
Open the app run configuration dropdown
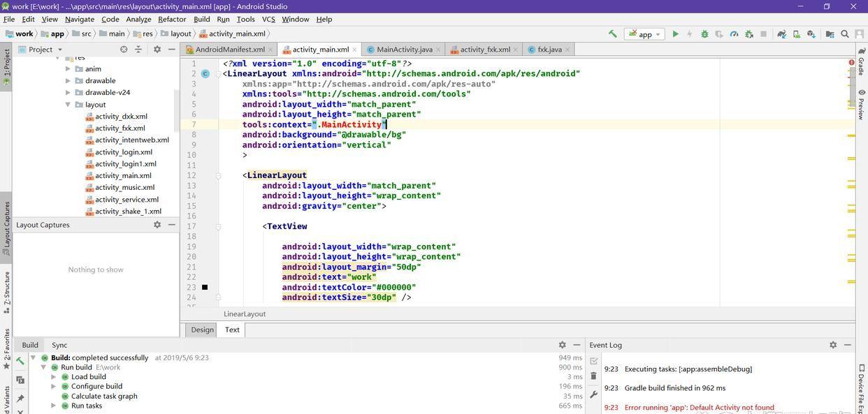(x=644, y=34)
